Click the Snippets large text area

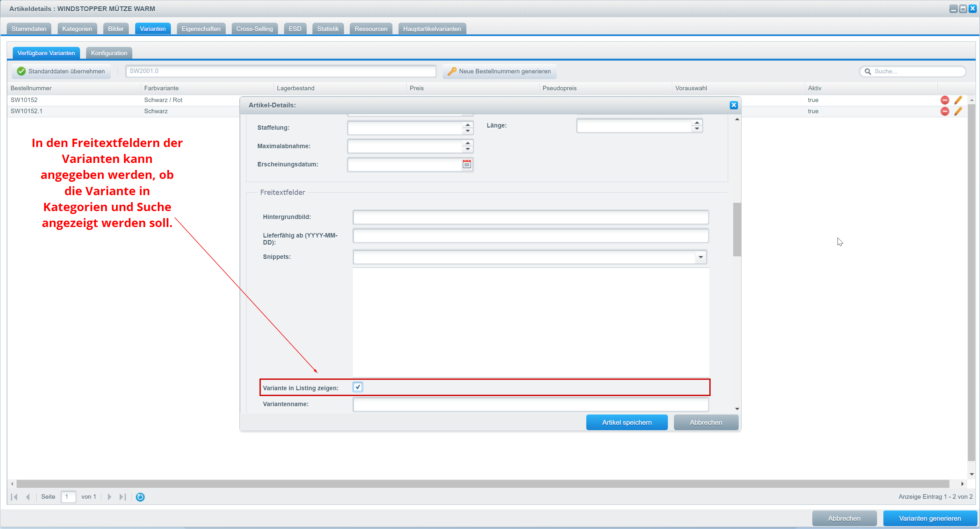point(531,322)
